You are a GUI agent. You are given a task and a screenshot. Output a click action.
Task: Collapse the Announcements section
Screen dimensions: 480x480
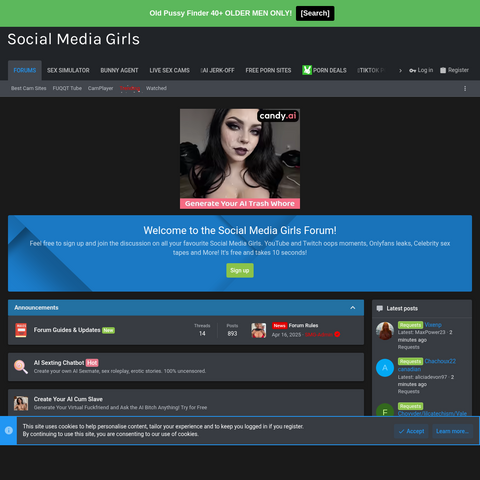click(353, 308)
